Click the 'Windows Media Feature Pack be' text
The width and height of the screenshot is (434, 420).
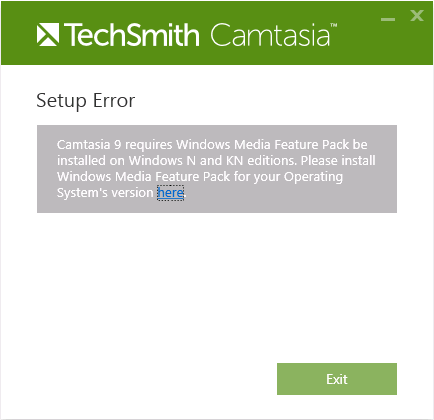(272, 145)
